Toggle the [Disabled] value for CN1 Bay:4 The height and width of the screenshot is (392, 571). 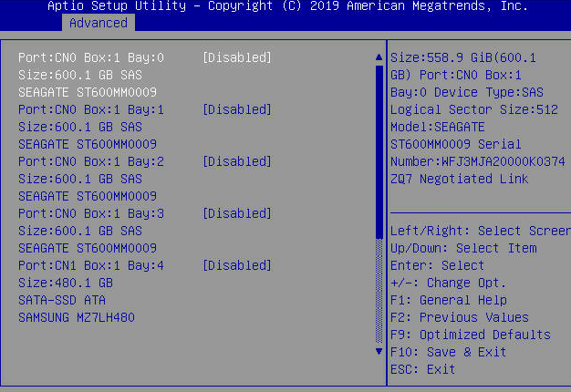237,265
